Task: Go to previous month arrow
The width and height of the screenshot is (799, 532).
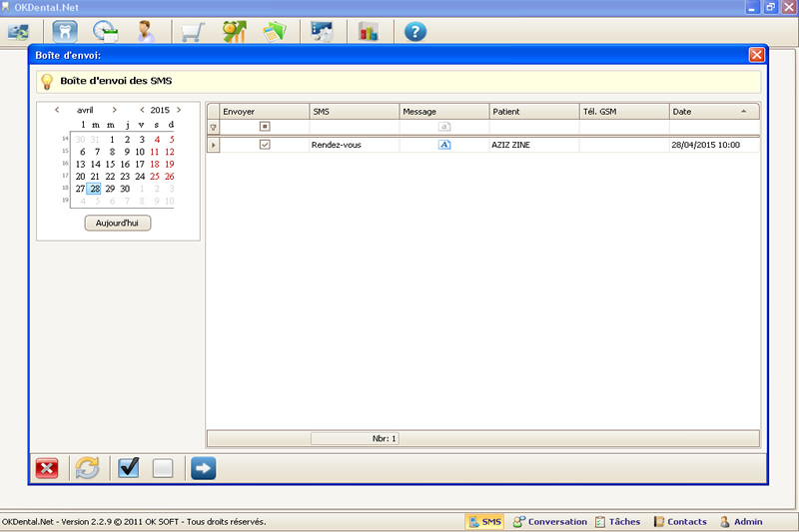Action: point(57,110)
